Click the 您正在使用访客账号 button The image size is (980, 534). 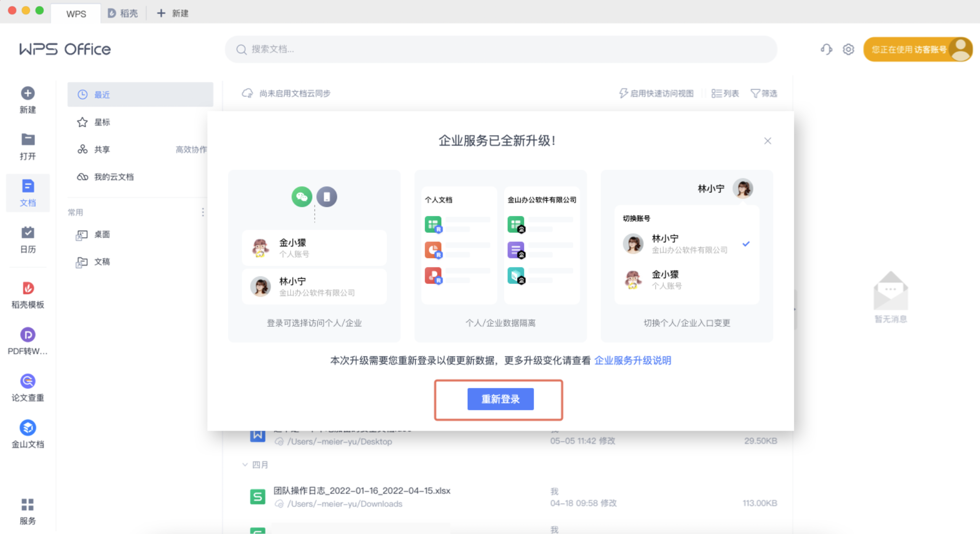917,49
